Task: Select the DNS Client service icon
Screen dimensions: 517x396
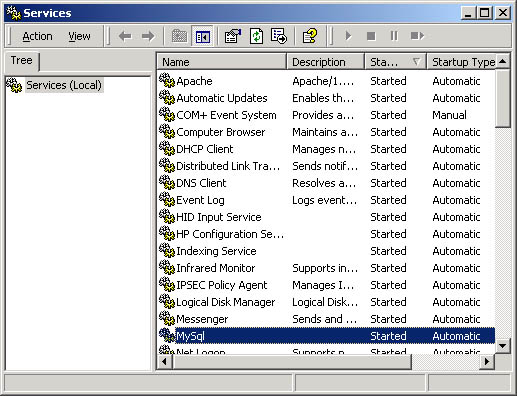Action: pyautogui.click(x=167, y=183)
